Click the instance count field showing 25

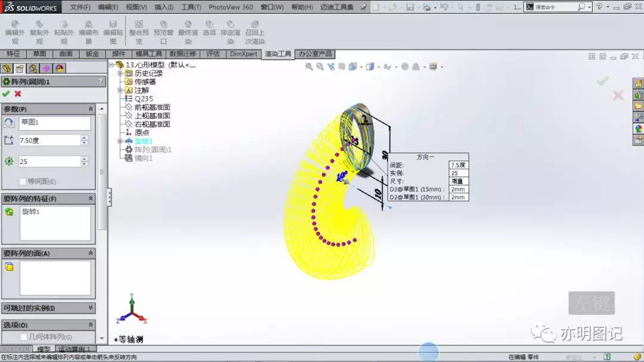49,162
